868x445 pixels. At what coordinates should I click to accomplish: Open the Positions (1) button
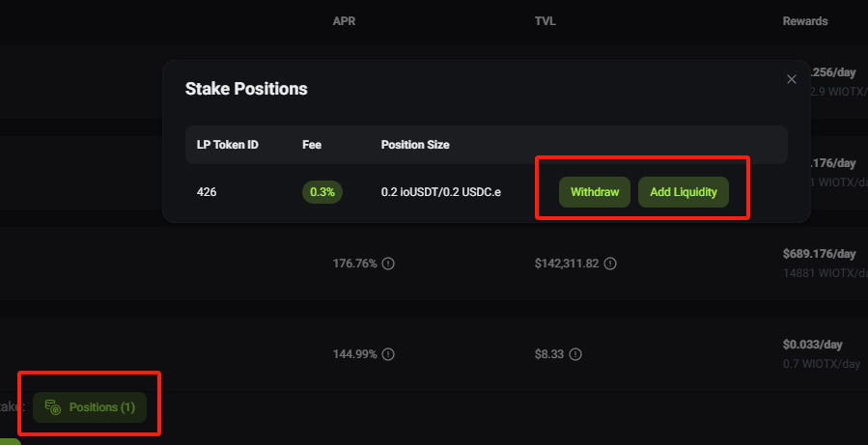[x=90, y=407]
